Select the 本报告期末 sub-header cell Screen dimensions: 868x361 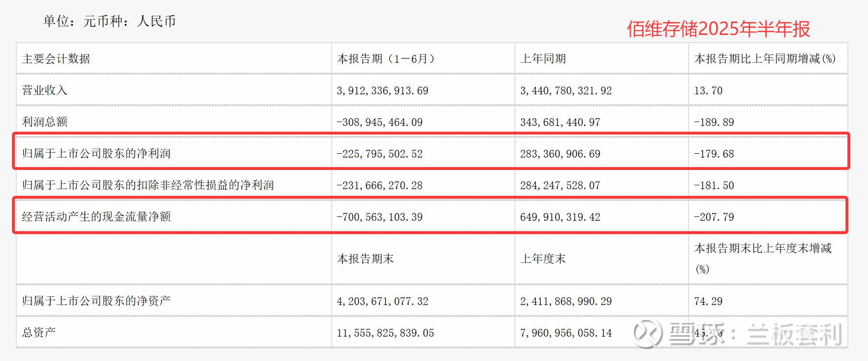pyautogui.click(x=365, y=259)
